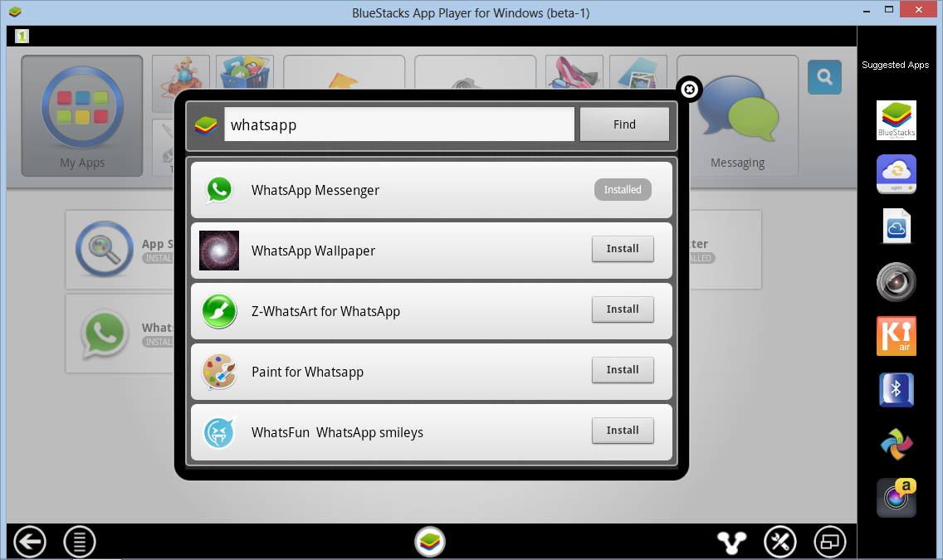The image size is (943, 560).
Task: Click Suggested Apps heading
Action: click(895, 65)
